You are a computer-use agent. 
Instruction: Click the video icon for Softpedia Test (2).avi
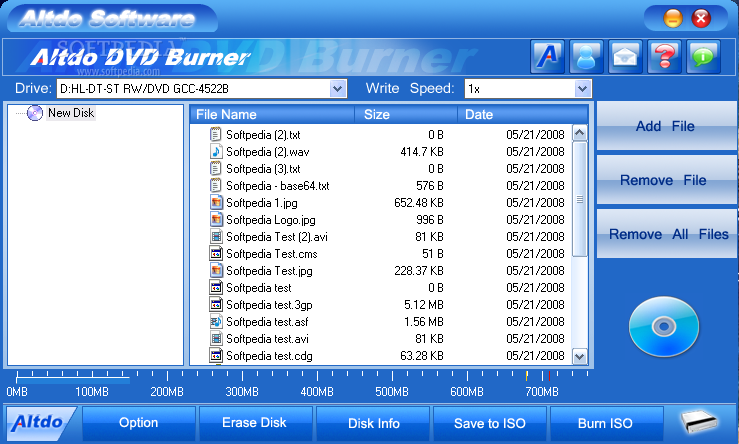215,236
